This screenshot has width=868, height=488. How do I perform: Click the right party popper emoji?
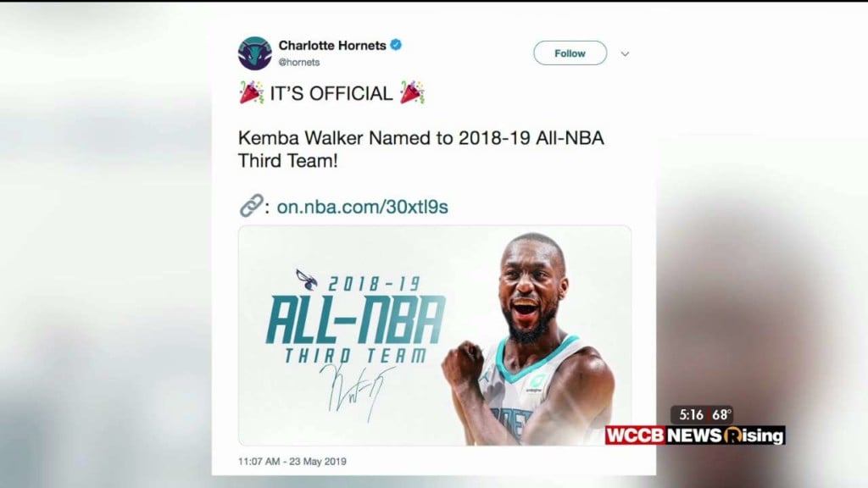pyautogui.click(x=413, y=92)
